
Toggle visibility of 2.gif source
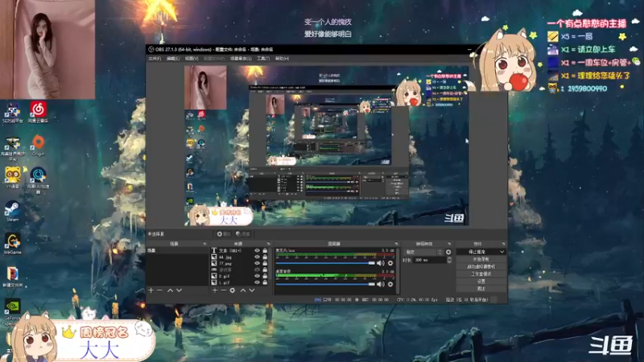[257, 276]
